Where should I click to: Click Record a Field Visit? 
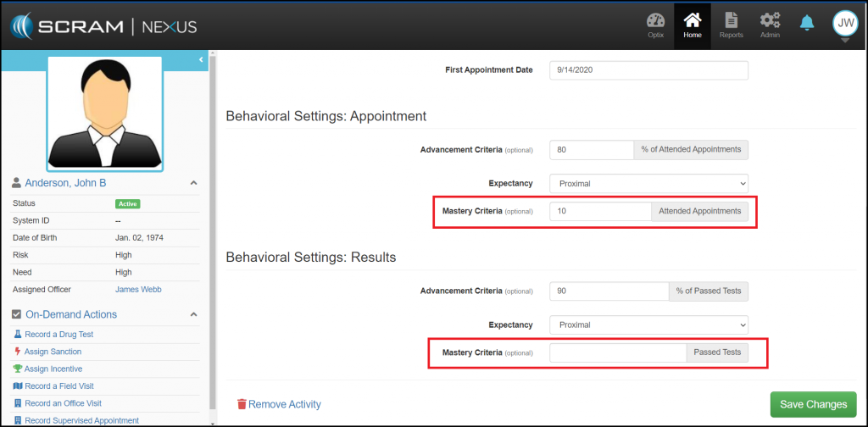[58, 386]
